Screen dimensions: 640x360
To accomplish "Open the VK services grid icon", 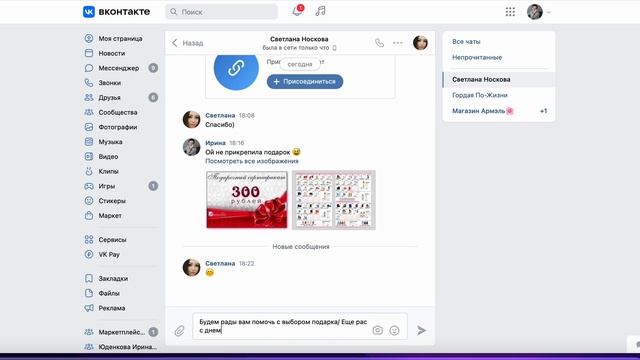I will click(x=510, y=12).
